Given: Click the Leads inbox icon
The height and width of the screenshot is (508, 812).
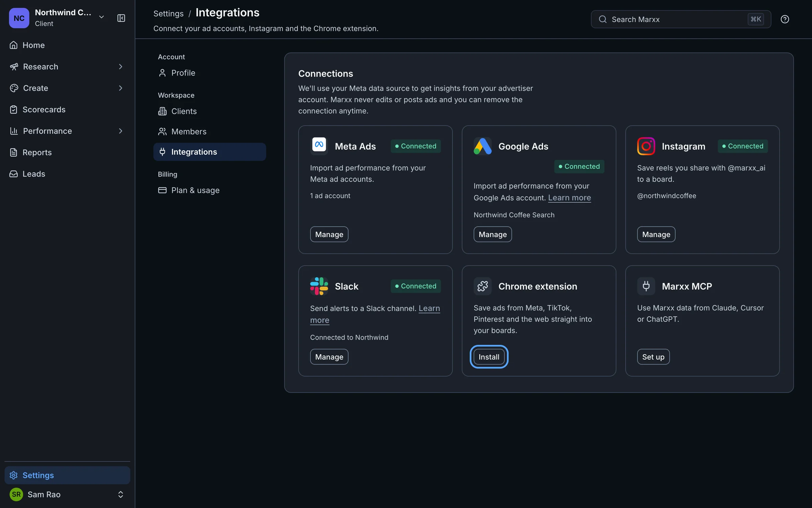Looking at the screenshot, I should [x=14, y=174].
